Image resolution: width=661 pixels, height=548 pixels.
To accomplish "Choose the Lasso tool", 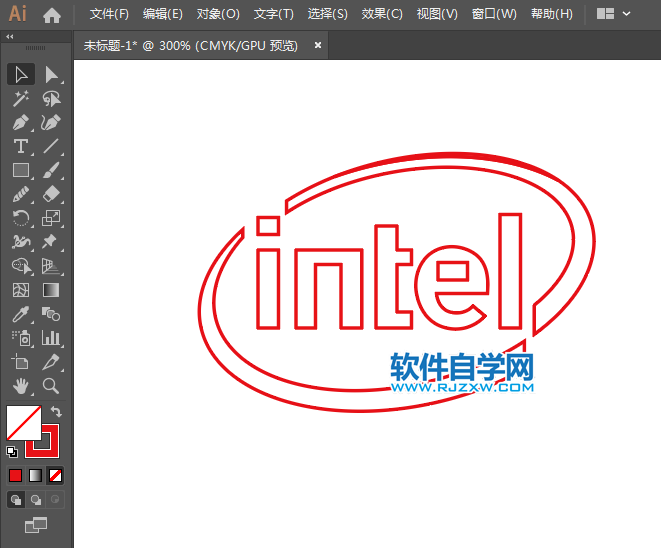I will point(51,99).
